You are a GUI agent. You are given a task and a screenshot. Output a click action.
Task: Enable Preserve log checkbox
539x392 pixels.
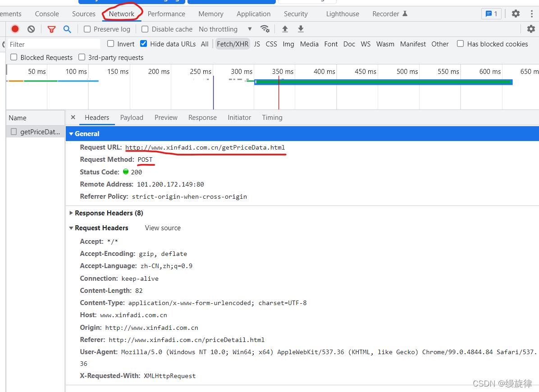click(87, 29)
